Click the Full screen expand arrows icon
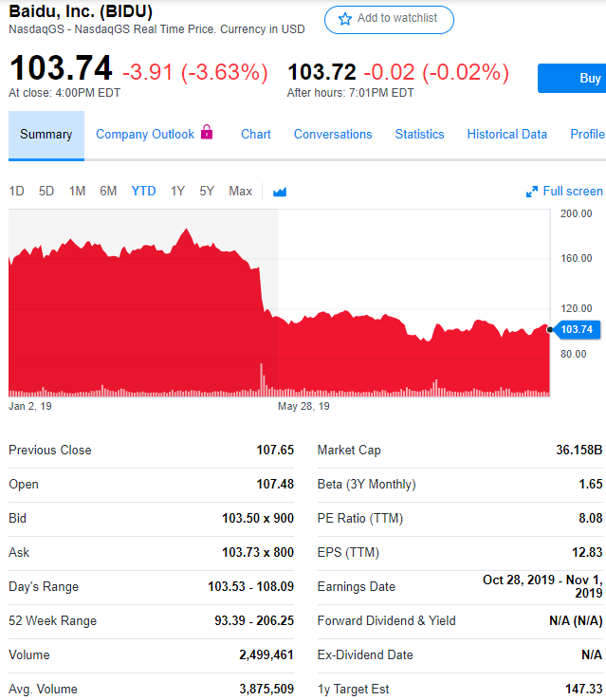 (x=532, y=192)
